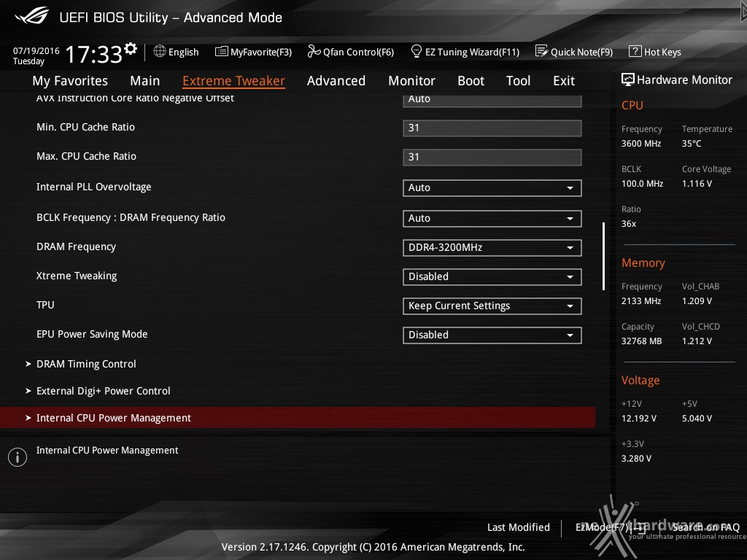747x560 pixels.
Task: Click the +3.3V reading 3.280 V
Action: point(636,458)
